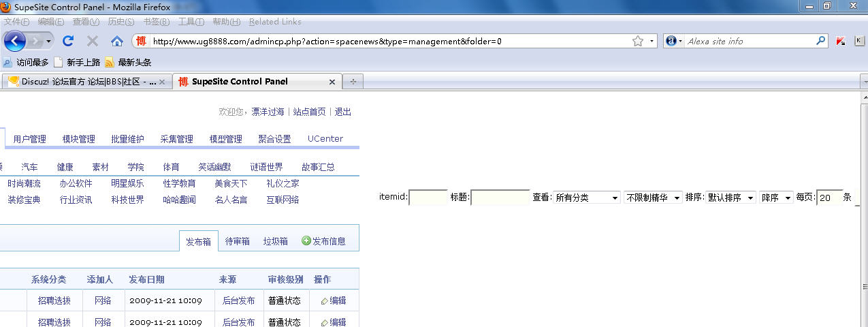This screenshot has width=868, height=327.
Task: Go back with the browser Back arrow
Action: click(15, 41)
